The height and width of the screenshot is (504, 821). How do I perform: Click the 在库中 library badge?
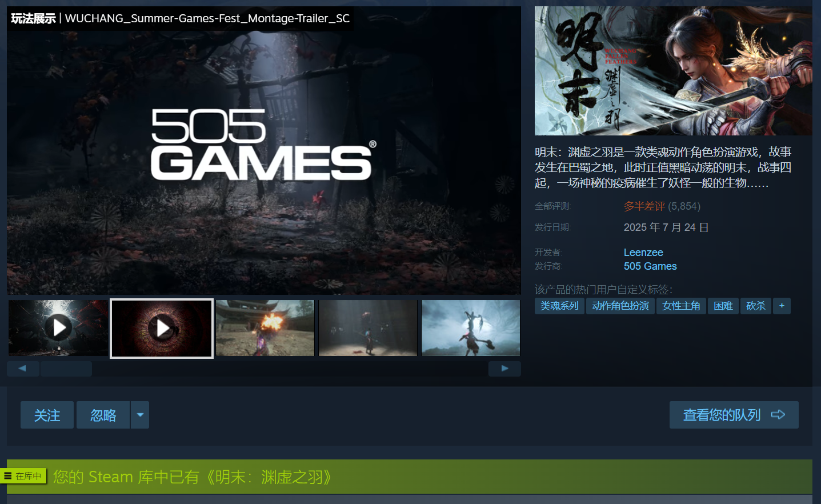[23, 476]
